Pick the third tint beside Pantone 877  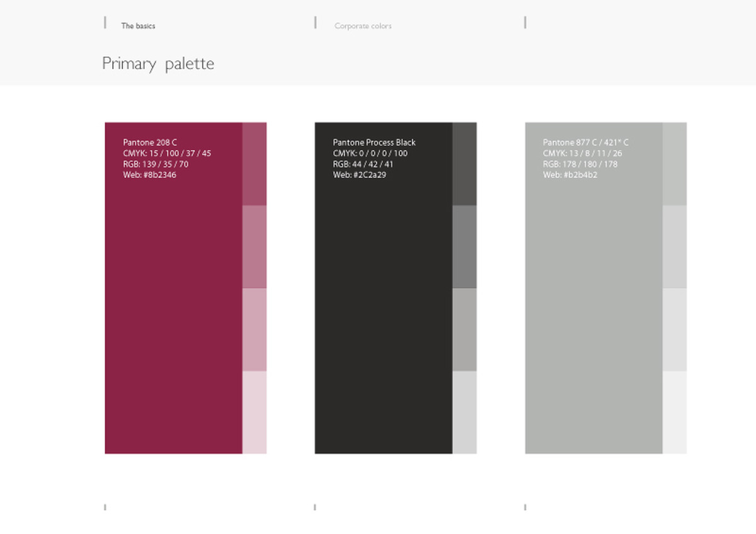(x=675, y=329)
